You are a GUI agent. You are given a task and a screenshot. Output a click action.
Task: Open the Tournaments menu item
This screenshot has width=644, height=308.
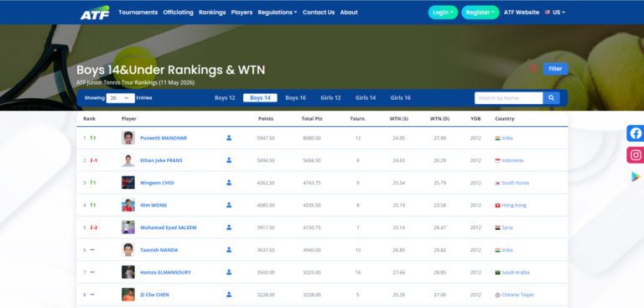click(x=138, y=13)
